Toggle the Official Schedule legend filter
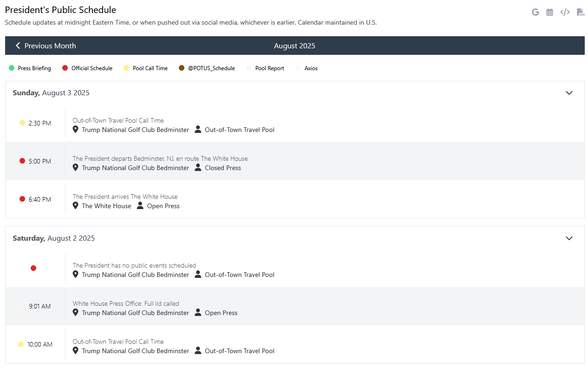This screenshot has height=368, width=588. pos(87,68)
